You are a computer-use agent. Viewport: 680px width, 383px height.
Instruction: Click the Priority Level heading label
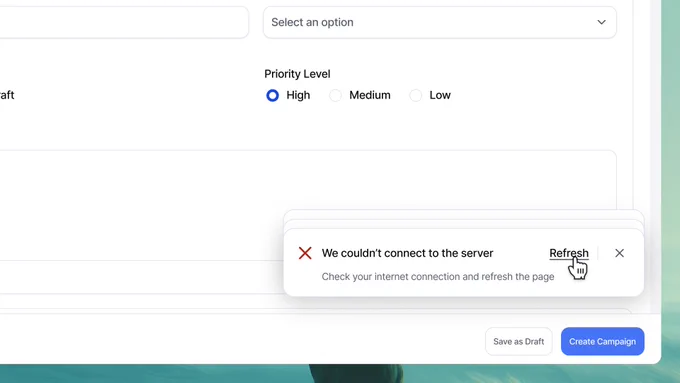click(x=297, y=74)
